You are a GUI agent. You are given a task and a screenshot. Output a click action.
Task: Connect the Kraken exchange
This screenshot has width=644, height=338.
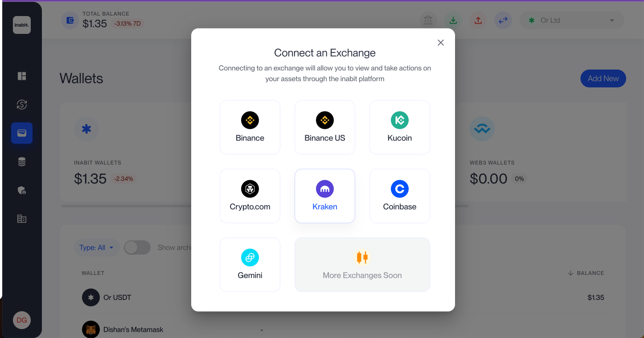pyautogui.click(x=325, y=196)
